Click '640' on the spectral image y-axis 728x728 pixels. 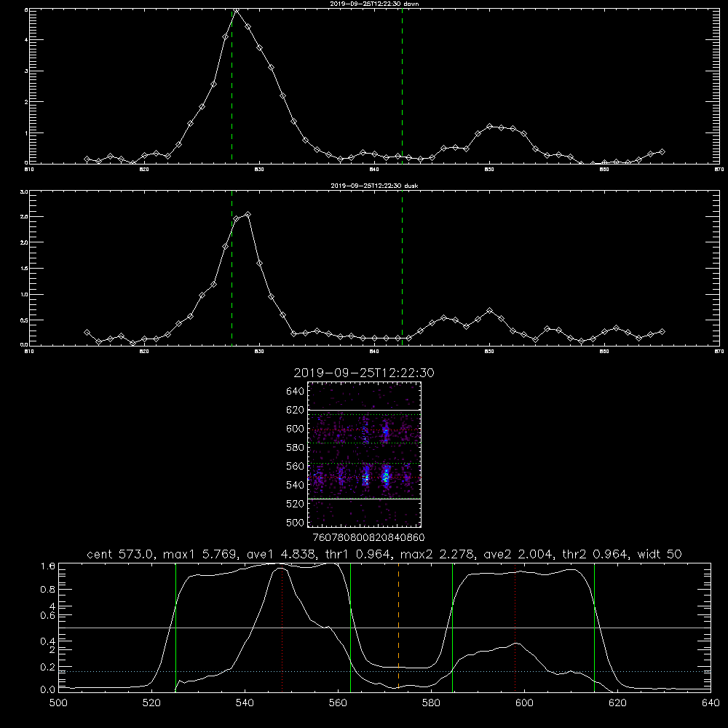[x=296, y=392]
